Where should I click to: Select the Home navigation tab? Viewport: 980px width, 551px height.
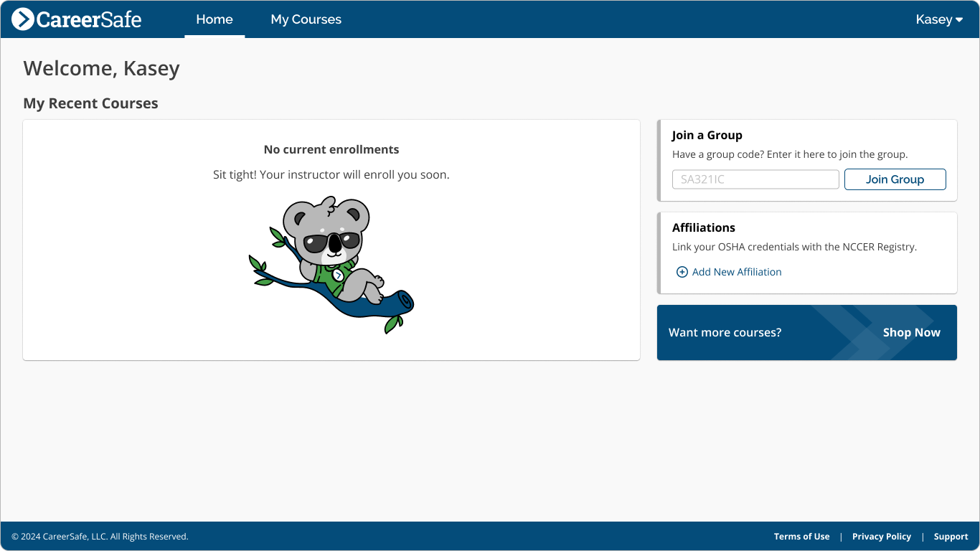pos(214,19)
